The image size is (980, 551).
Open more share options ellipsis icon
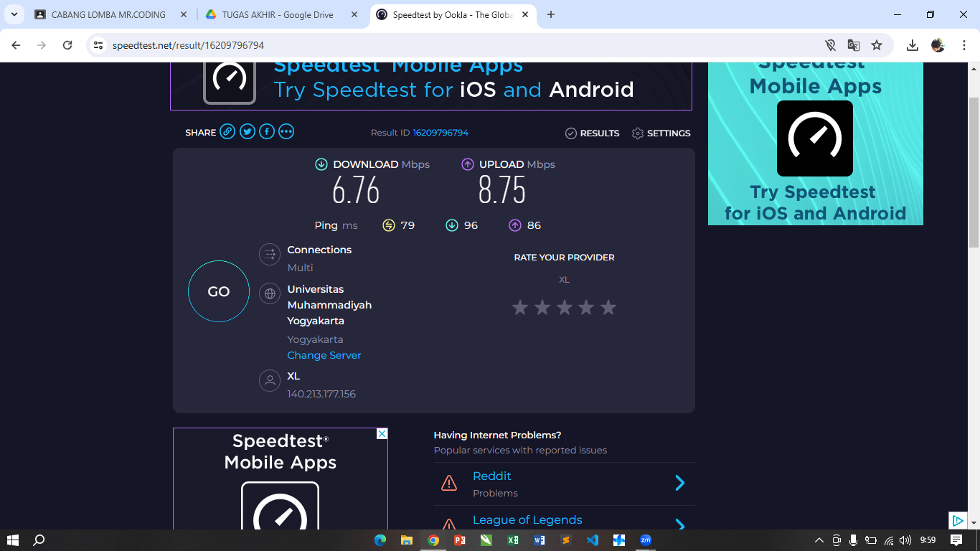(286, 131)
